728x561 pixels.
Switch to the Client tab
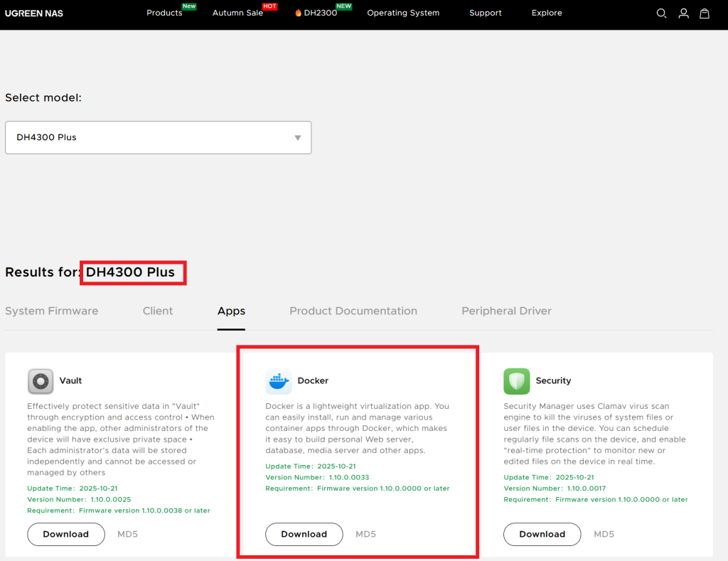158,311
